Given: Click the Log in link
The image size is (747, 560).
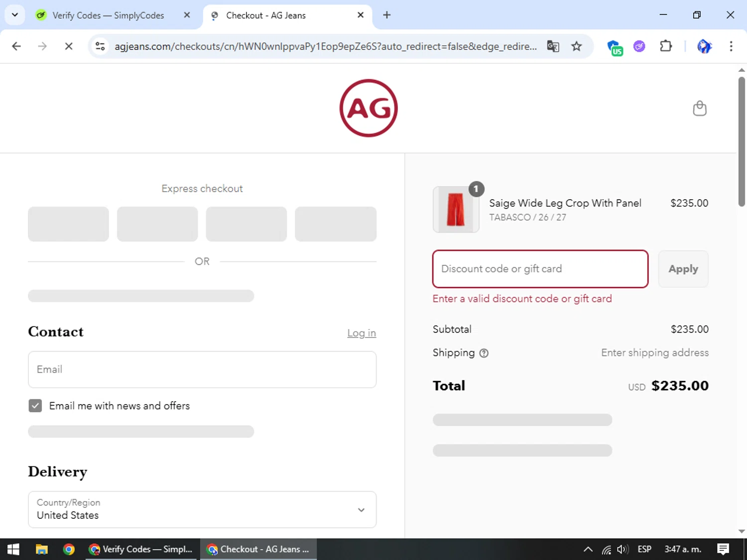Looking at the screenshot, I should click(362, 333).
